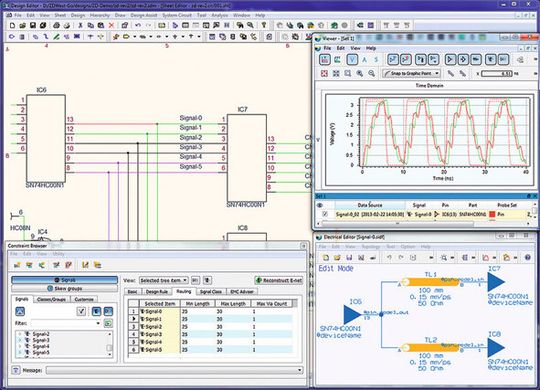
Task: Switch to the EMC Adviser tab
Action: pos(242,291)
